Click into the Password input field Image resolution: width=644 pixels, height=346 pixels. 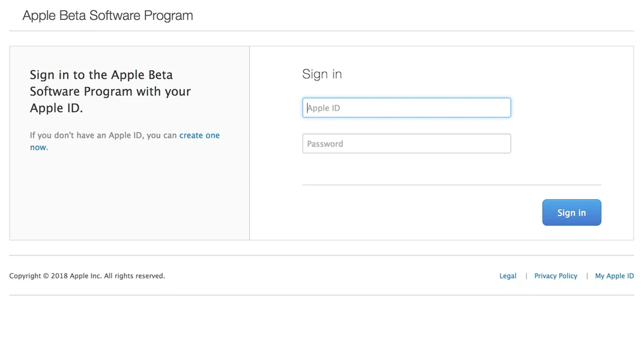pos(406,143)
